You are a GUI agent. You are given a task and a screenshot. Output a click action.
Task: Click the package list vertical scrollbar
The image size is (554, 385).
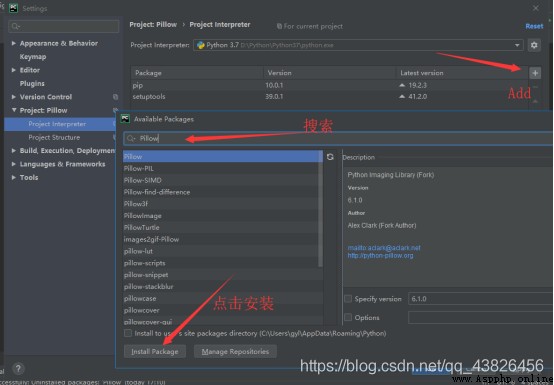point(320,209)
